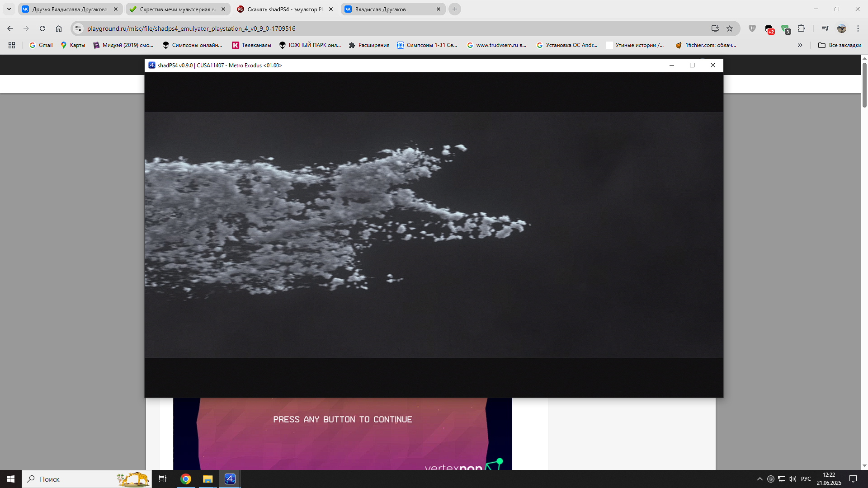Open the Chrome profile avatar
This screenshot has height=488, width=868.
pyautogui.click(x=841, y=28)
